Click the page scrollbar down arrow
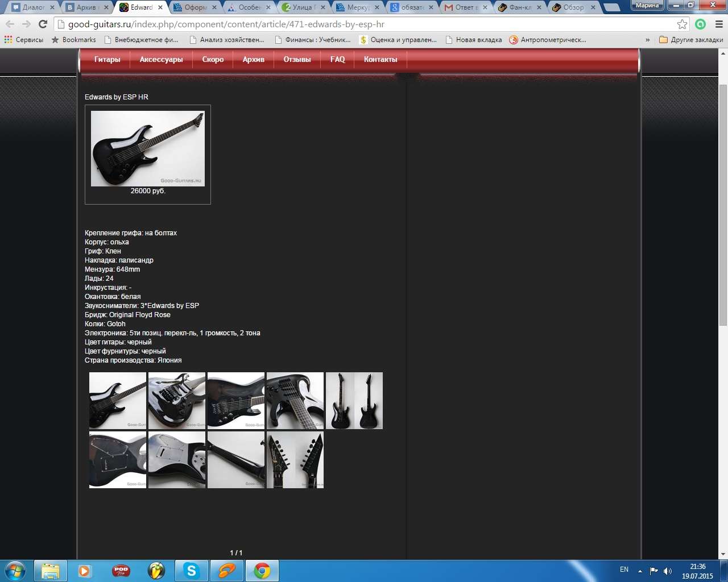The height and width of the screenshot is (582, 728). 723,555
